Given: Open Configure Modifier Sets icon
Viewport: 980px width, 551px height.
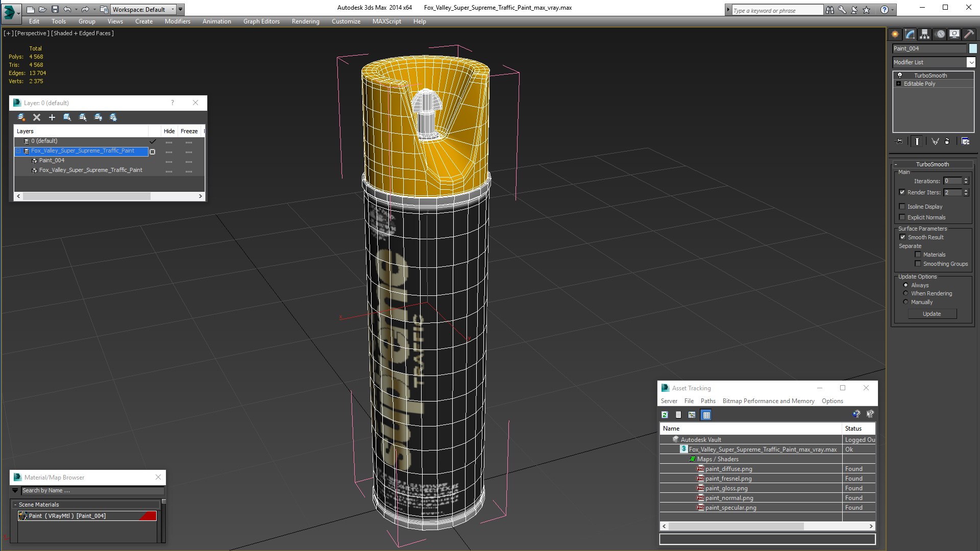Looking at the screenshot, I should (965, 141).
